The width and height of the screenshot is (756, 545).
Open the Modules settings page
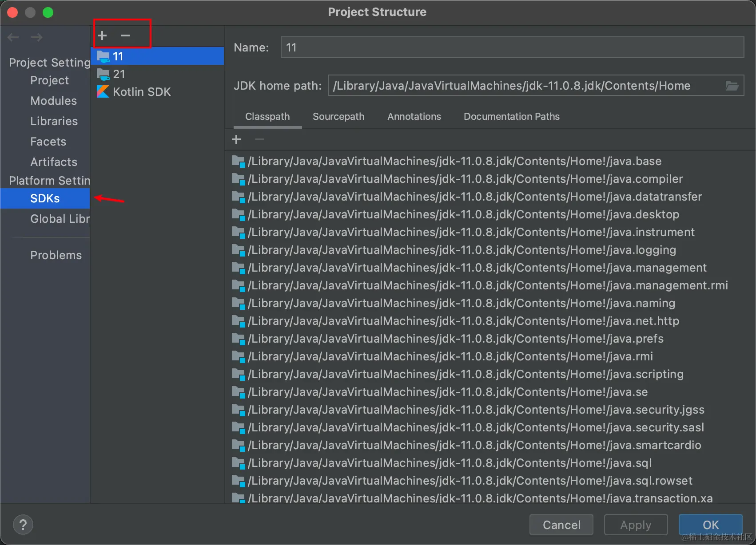53,101
